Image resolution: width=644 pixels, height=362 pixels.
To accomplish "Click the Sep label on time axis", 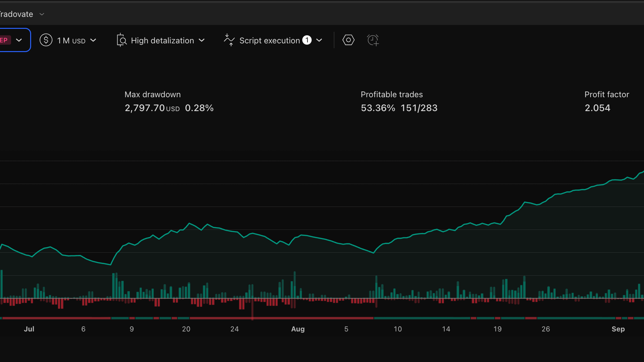I will point(618,329).
